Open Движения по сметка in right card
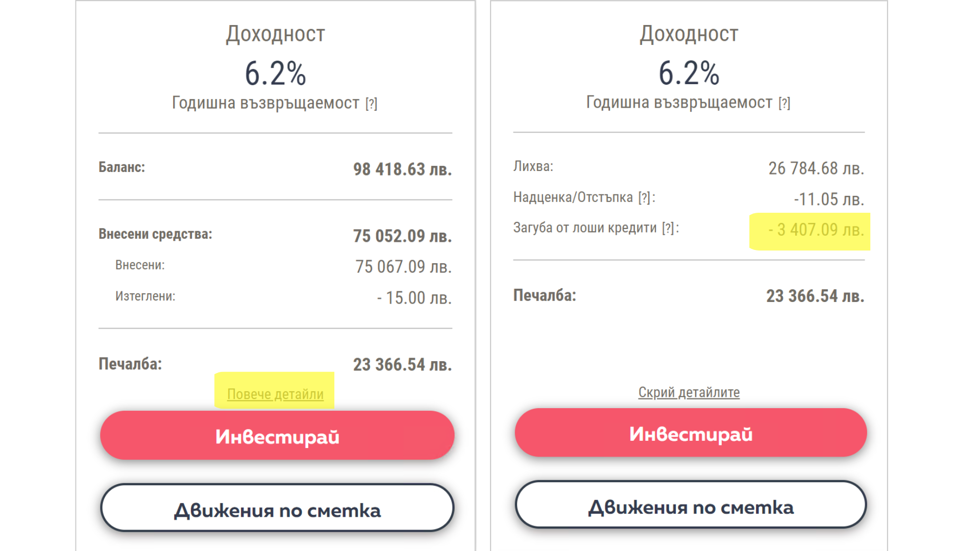Viewport: 980px width, 551px height. [x=691, y=506]
